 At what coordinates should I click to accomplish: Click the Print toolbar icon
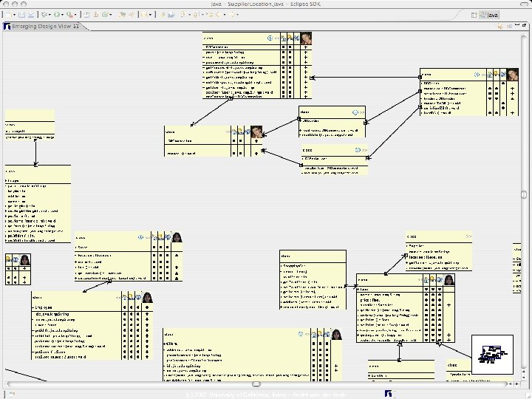tap(31, 15)
